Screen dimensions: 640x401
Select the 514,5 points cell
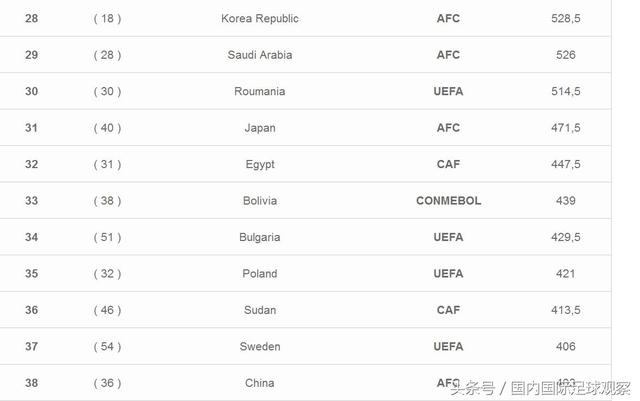[x=565, y=92]
